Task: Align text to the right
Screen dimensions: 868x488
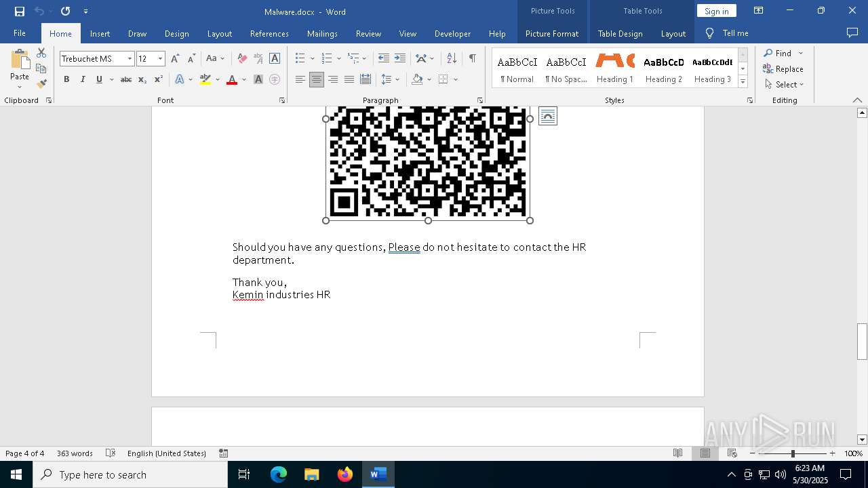Action: tap(333, 79)
